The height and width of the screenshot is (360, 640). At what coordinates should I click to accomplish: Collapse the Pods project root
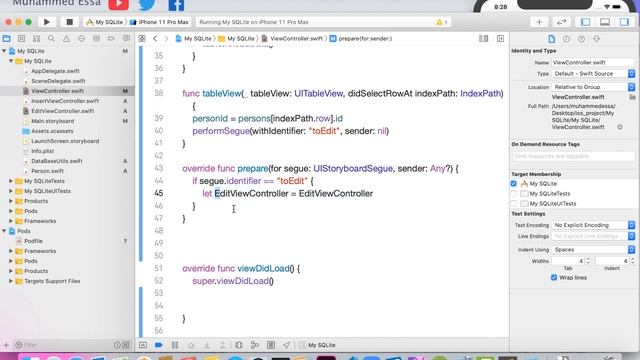(4, 231)
